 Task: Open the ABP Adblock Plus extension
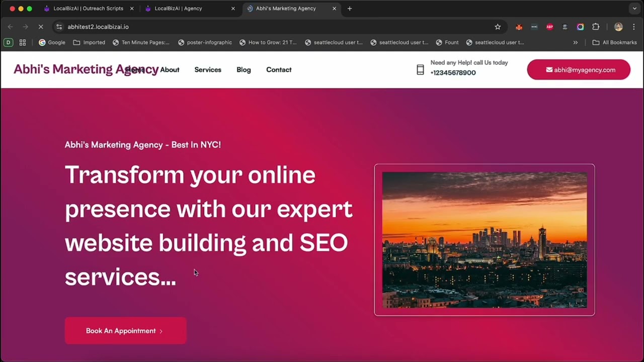[x=549, y=27]
